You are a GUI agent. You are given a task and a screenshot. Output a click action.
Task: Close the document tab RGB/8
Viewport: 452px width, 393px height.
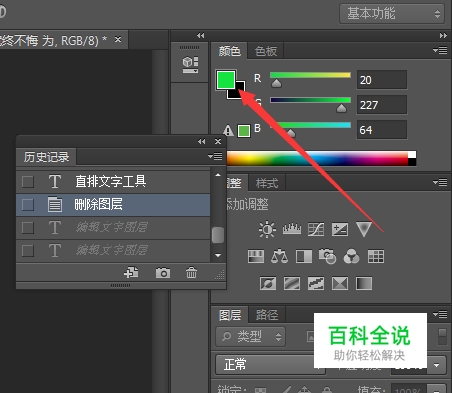pyautogui.click(x=118, y=39)
